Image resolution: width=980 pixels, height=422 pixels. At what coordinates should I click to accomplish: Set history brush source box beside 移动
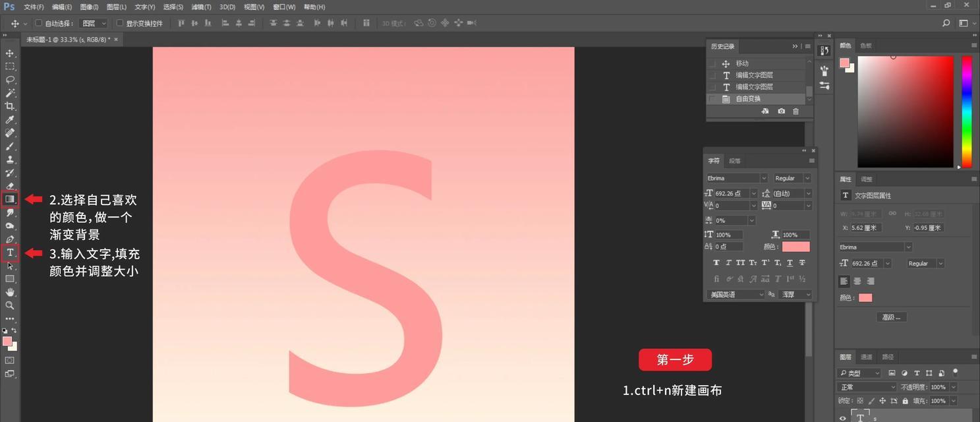711,63
